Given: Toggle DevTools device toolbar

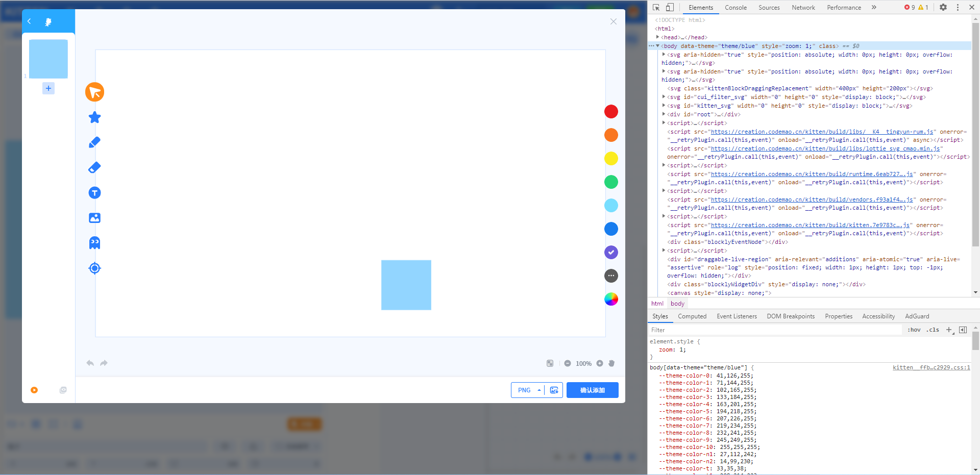Looking at the screenshot, I should tap(670, 7).
